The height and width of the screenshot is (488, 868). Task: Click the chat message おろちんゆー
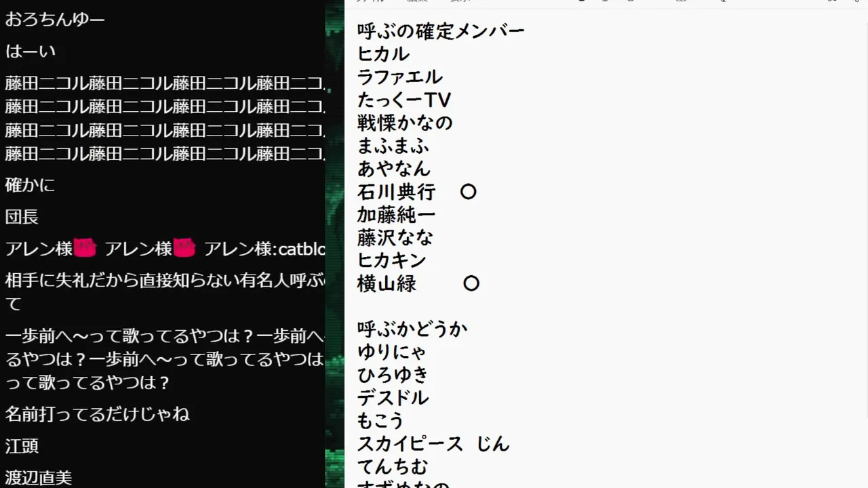coord(55,19)
